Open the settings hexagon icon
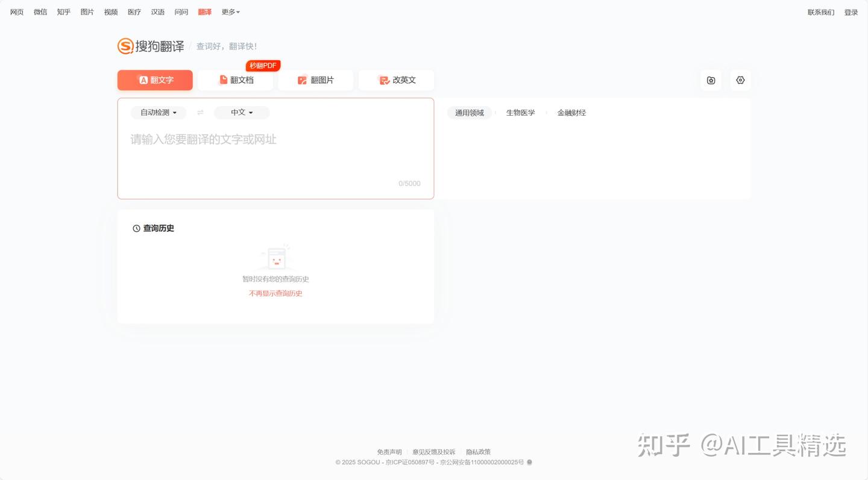Viewport: 868px width, 480px height. click(x=741, y=80)
